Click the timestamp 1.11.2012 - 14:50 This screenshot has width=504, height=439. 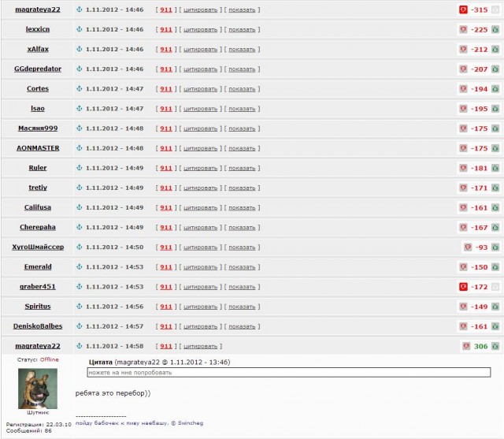coord(114,247)
